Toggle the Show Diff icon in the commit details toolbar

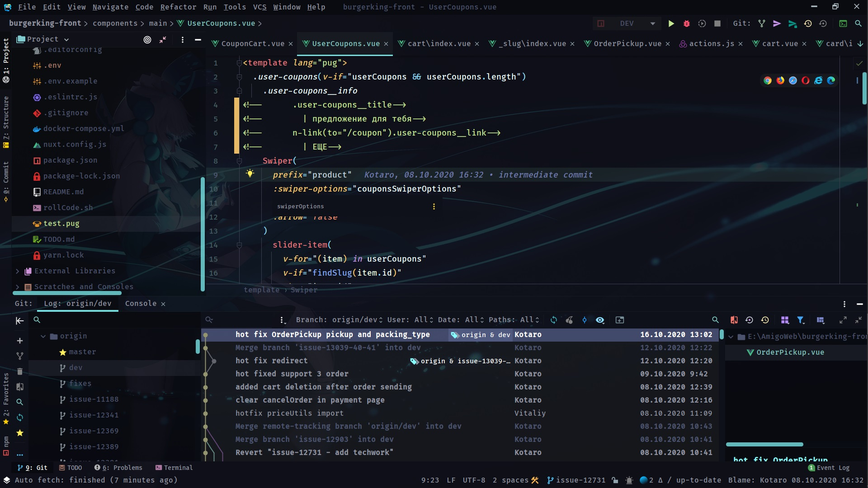point(734,320)
